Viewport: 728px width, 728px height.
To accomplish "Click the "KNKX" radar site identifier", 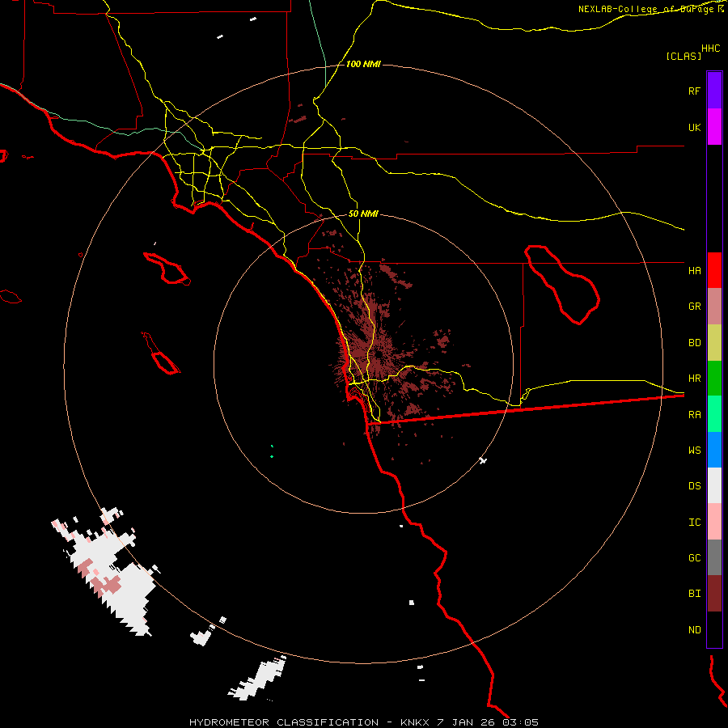I will [415, 722].
